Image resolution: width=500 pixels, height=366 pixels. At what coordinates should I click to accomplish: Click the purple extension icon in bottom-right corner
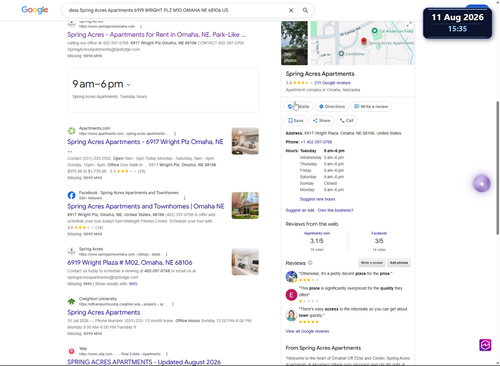pyautogui.click(x=485, y=345)
